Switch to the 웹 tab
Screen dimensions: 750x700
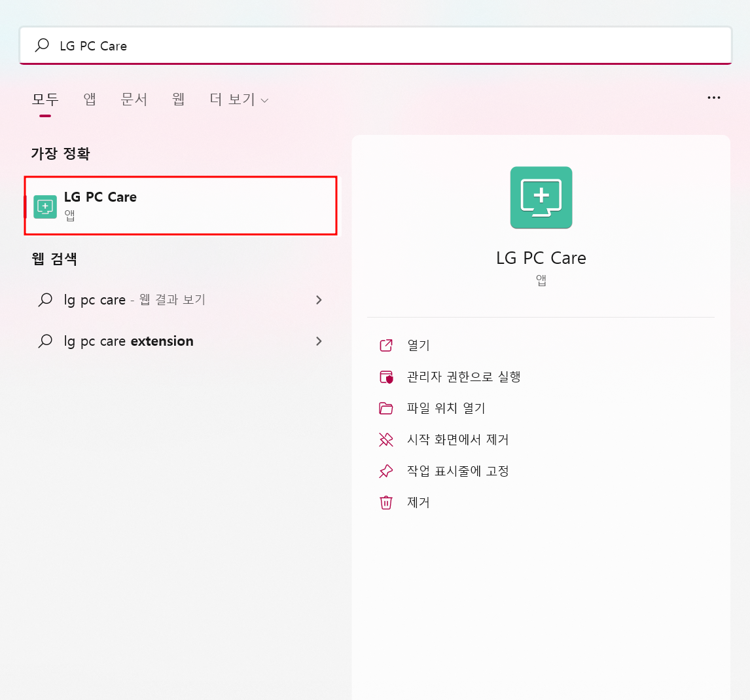(179, 99)
